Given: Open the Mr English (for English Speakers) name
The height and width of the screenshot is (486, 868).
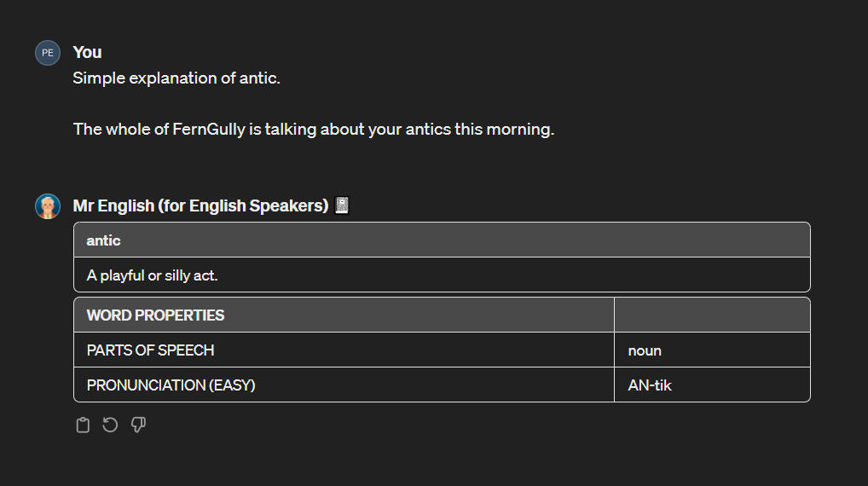Looking at the screenshot, I should pyautogui.click(x=200, y=206).
